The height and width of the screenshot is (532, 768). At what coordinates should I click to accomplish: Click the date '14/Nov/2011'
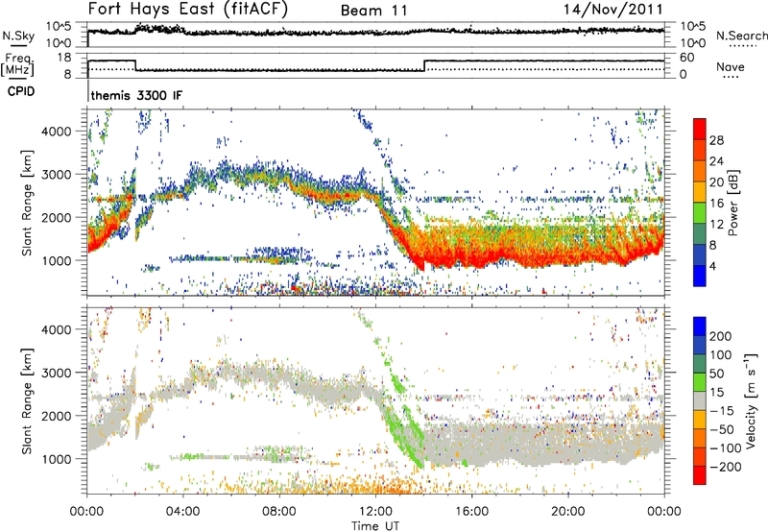point(613,10)
